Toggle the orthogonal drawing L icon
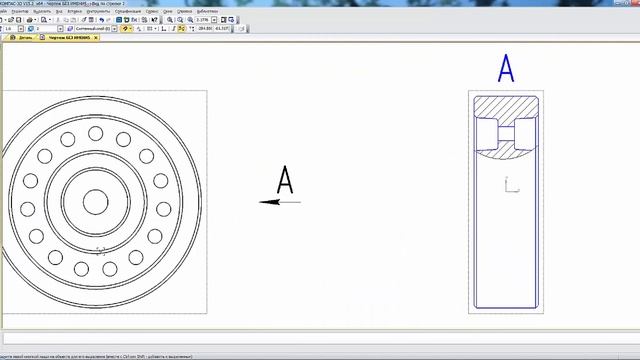Screen dimensions: 640x360 pos(164,29)
